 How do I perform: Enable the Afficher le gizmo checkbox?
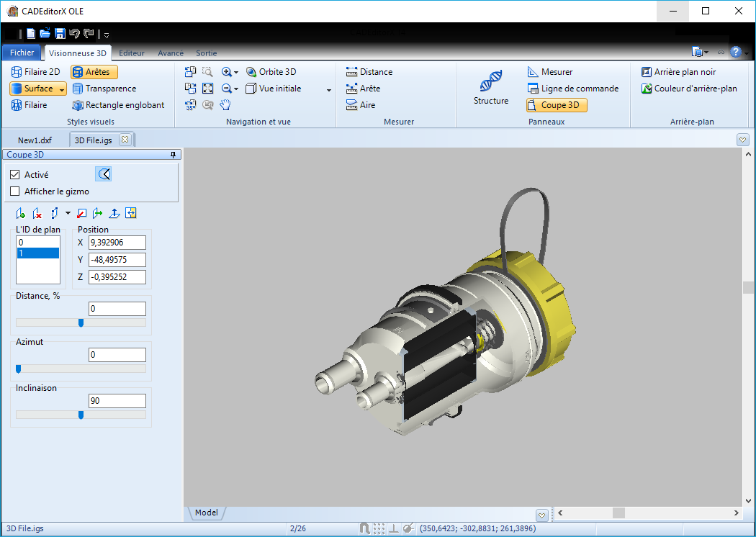[15, 191]
